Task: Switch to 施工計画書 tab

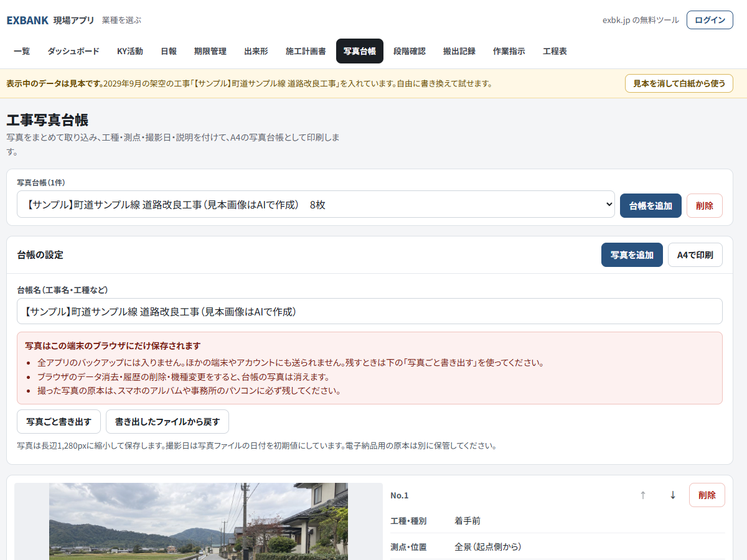Action: pyautogui.click(x=306, y=51)
